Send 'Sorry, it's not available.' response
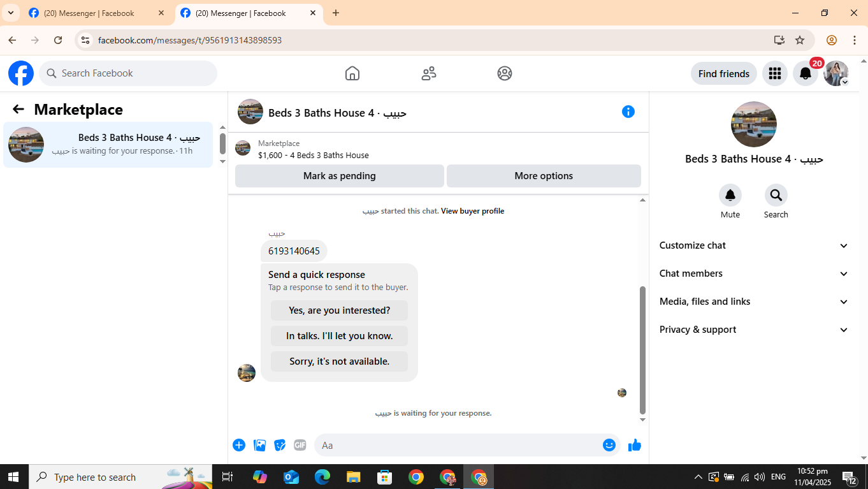Viewport: 868px width, 489px height. 339,361
